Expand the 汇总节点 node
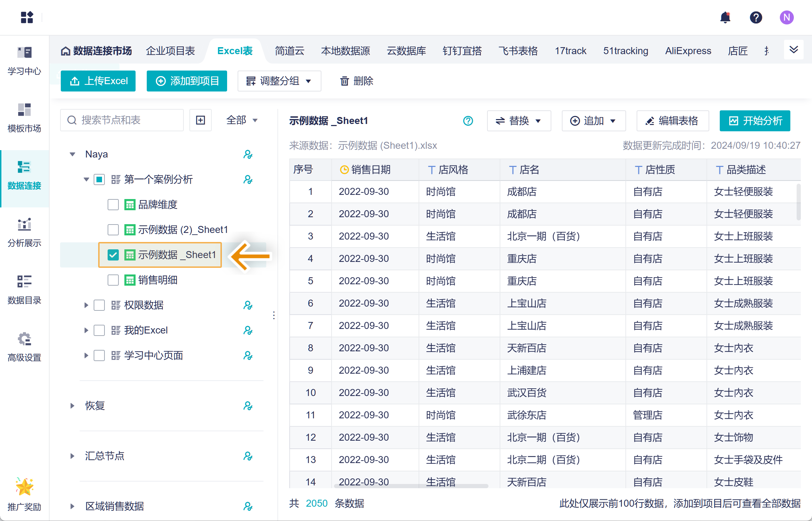 point(72,456)
